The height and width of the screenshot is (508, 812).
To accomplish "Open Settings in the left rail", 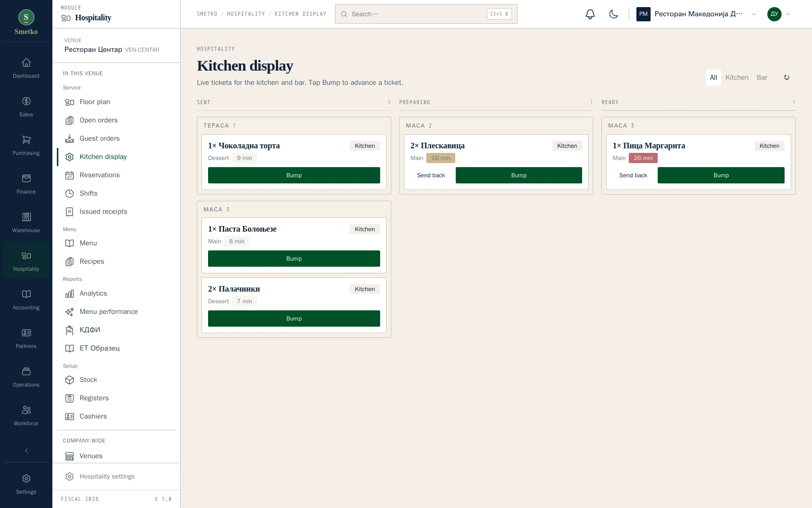I will tap(26, 485).
